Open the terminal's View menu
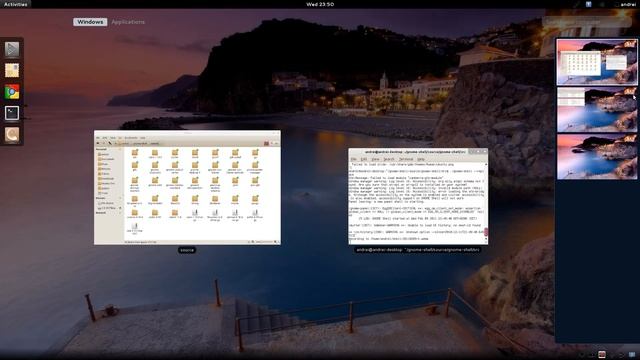The image size is (640, 360). click(375, 159)
